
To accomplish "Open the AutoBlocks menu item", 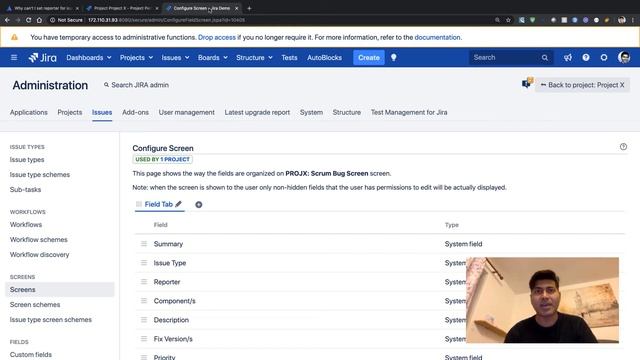I will click(x=324, y=58).
